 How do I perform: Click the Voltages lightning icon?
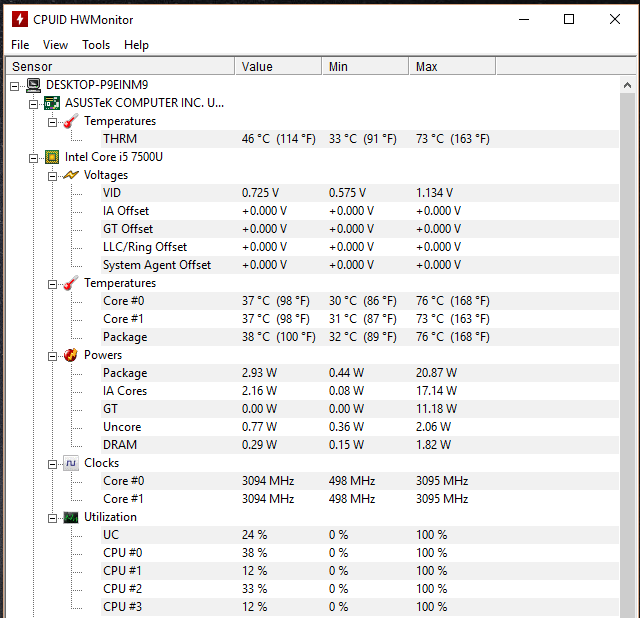(71, 175)
